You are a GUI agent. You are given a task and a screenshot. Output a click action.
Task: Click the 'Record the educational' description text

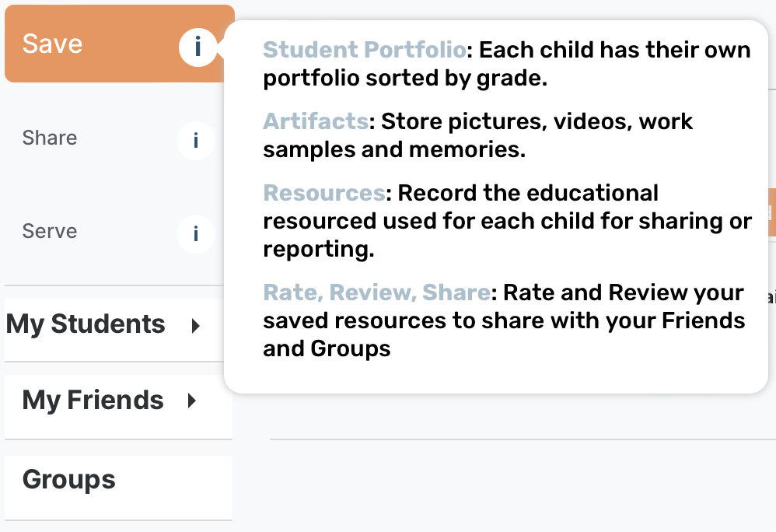tap(529, 193)
